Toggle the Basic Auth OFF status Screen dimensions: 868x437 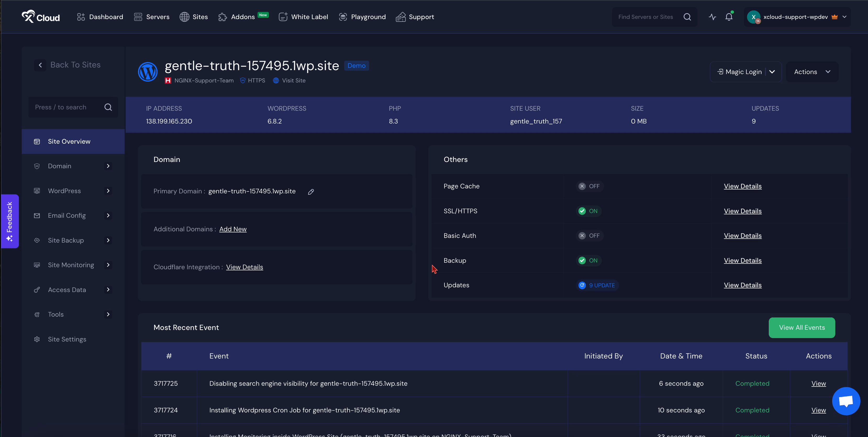[589, 236]
